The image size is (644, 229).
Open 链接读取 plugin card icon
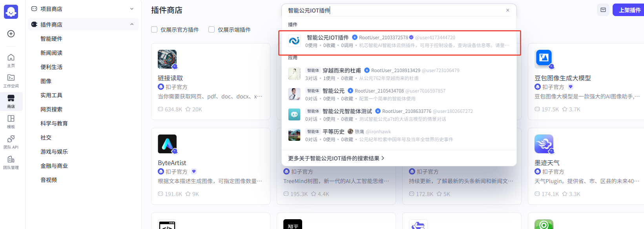[167, 59]
